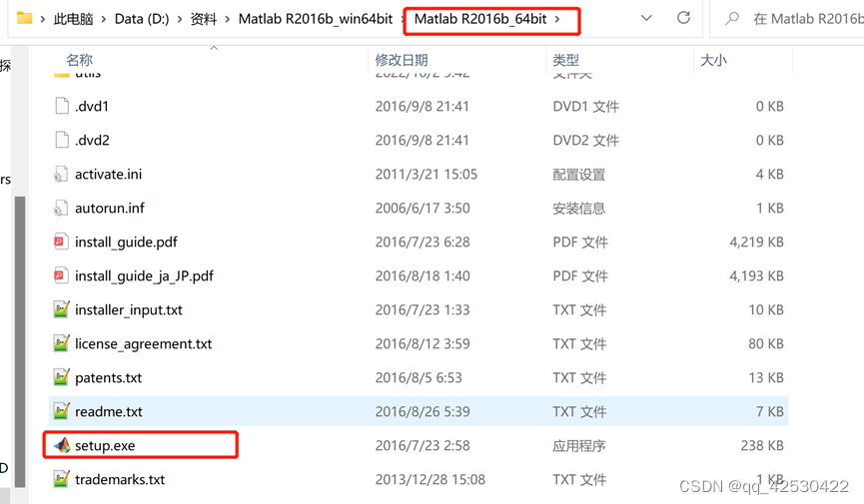Click the navigation pane vertical scrollbar
864x504 pixels.
tap(20, 341)
